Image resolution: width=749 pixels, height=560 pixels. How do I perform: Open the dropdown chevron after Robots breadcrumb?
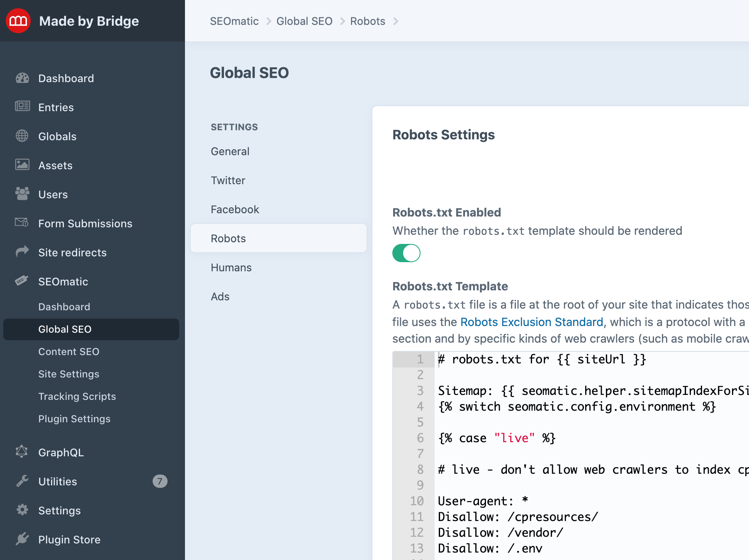[x=396, y=21]
